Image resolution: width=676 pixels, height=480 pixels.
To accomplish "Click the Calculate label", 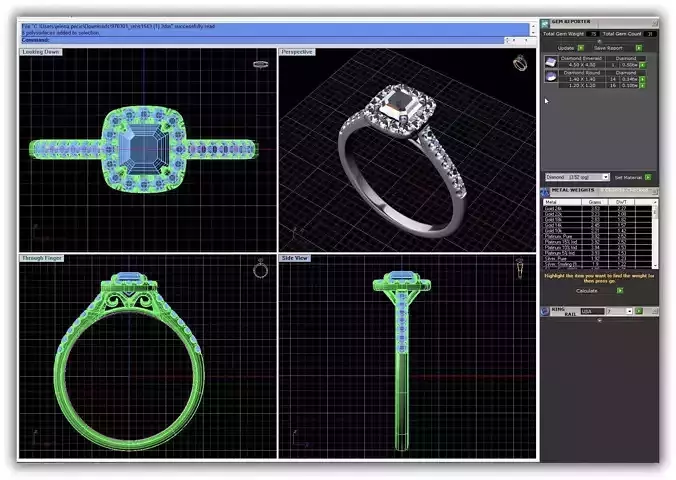I will click(x=586, y=291).
